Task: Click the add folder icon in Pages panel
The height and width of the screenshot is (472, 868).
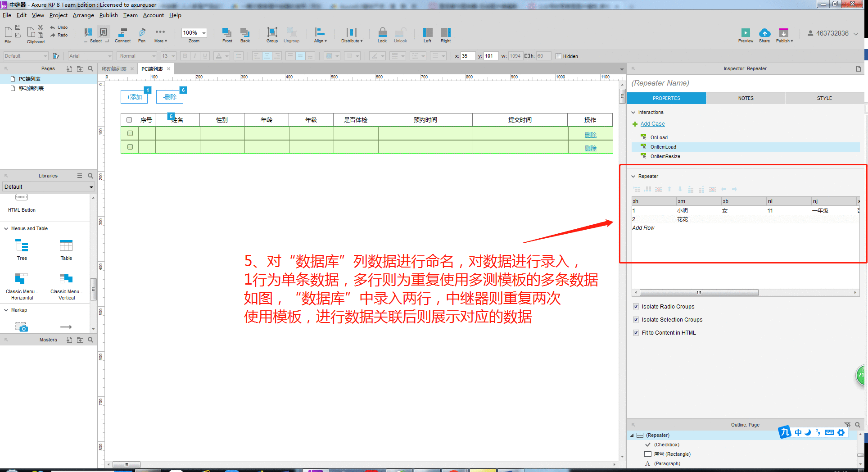Action: coord(80,68)
